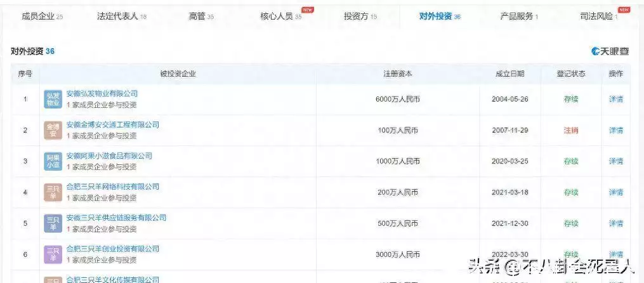Select the date 2021-03-18
Screen dimensions: 644x283
click(x=509, y=192)
